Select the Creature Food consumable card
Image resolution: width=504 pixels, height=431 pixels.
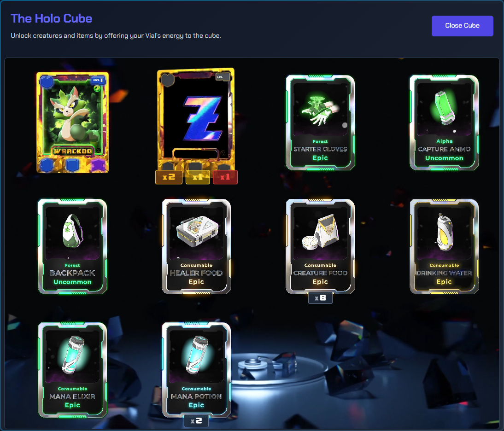coord(320,246)
